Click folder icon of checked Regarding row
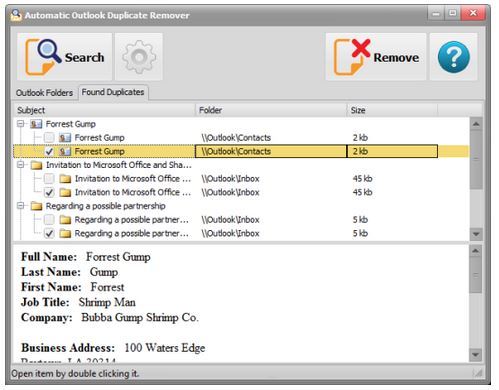 pos(65,233)
